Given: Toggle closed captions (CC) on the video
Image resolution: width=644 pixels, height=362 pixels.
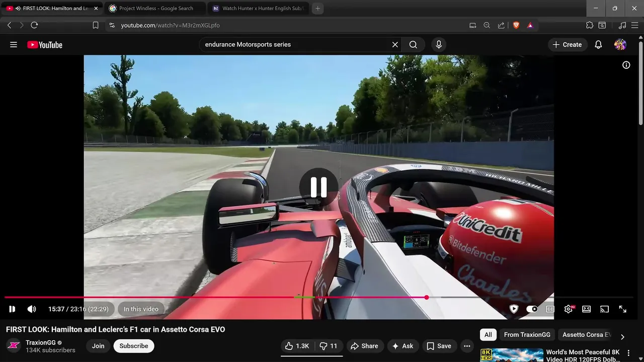Looking at the screenshot, I should pyautogui.click(x=550, y=309).
